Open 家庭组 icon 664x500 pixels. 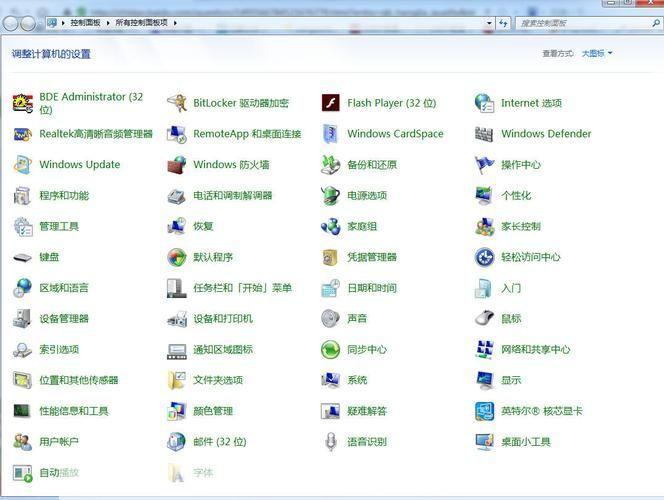pos(331,227)
